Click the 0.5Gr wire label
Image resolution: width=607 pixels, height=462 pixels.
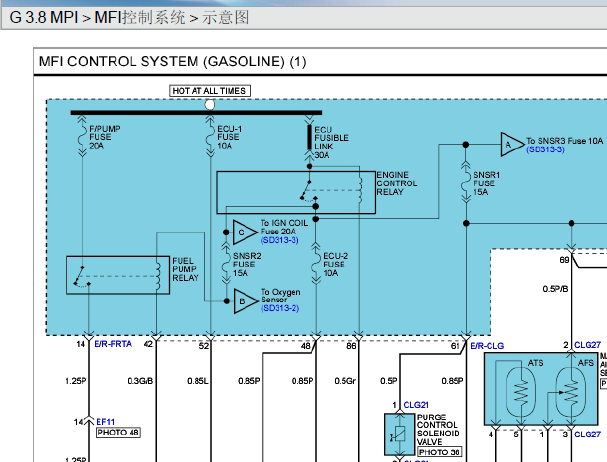tap(345, 381)
